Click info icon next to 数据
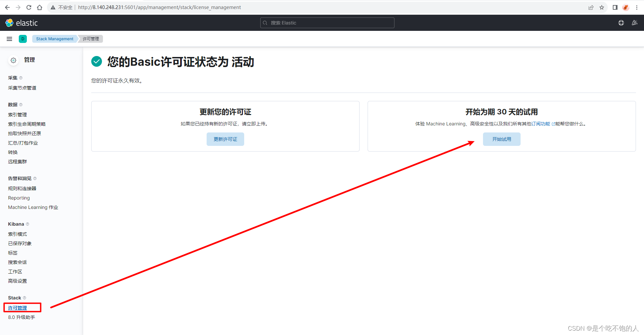Image resolution: width=644 pixels, height=335 pixels. pyautogui.click(x=21, y=105)
